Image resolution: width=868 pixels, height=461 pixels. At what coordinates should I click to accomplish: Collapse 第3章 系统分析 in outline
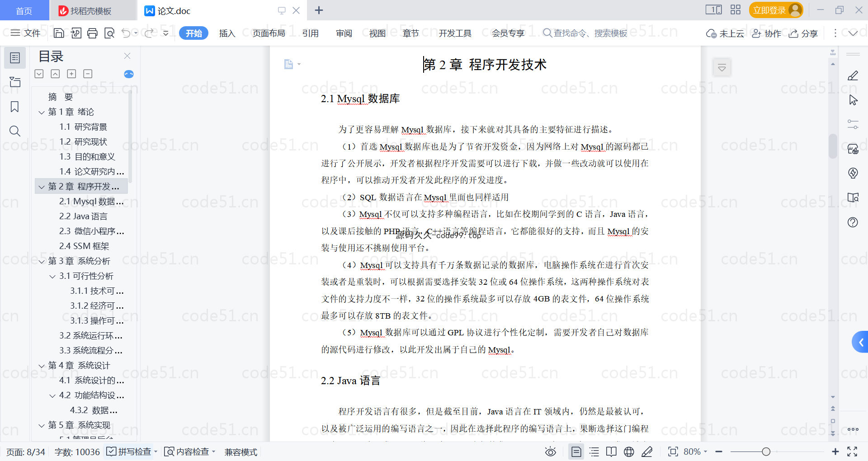pyautogui.click(x=42, y=261)
